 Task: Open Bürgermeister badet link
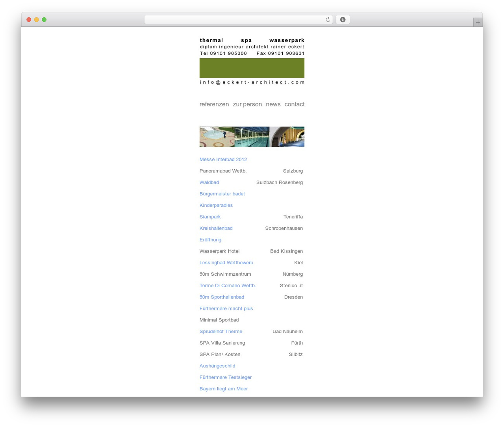(x=222, y=194)
